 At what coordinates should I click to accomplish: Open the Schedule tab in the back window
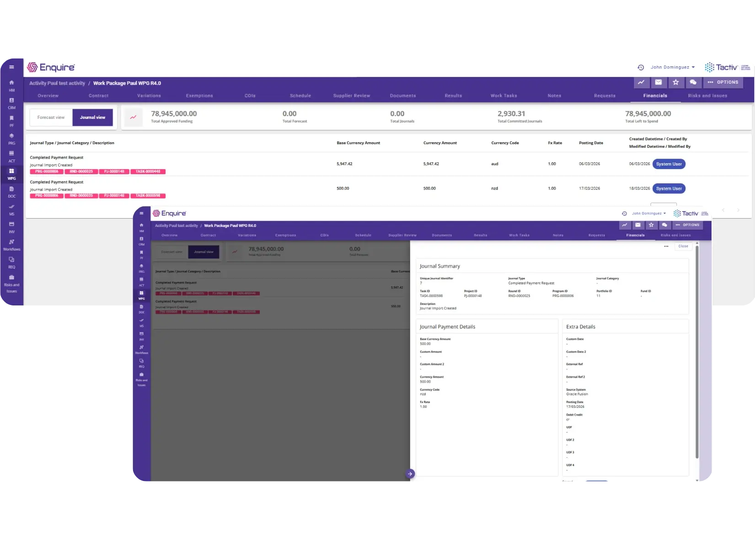pyautogui.click(x=300, y=96)
